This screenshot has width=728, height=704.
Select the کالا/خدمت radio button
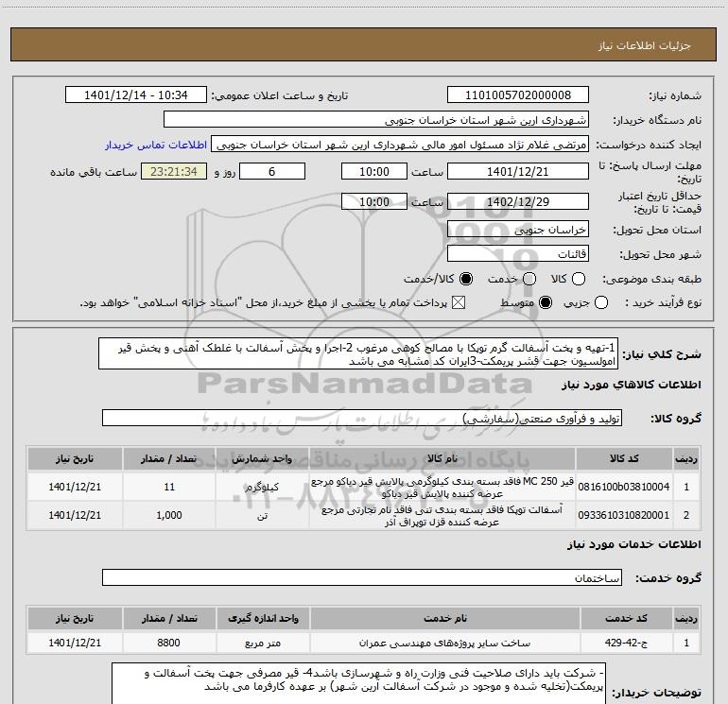pos(466,279)
